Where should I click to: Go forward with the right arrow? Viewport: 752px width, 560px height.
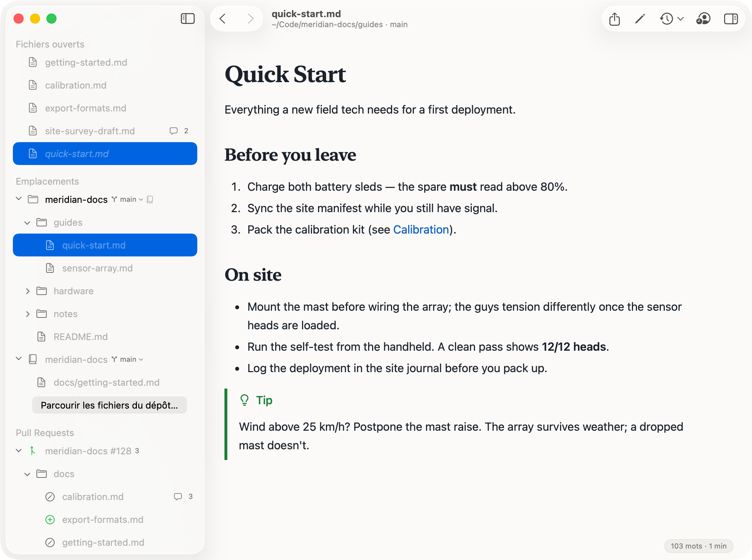tap(251, 19)
